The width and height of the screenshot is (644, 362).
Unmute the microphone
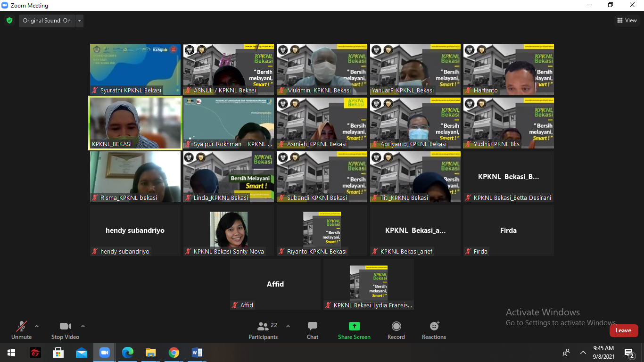21,330
